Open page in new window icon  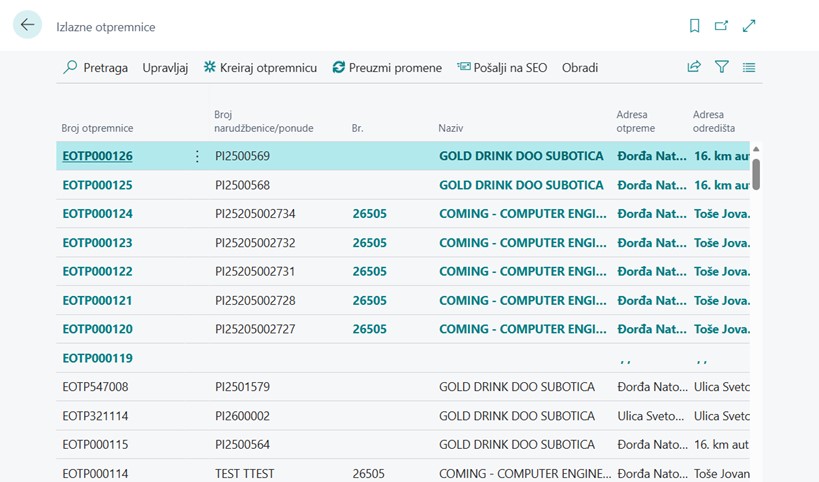coord(721,26)
